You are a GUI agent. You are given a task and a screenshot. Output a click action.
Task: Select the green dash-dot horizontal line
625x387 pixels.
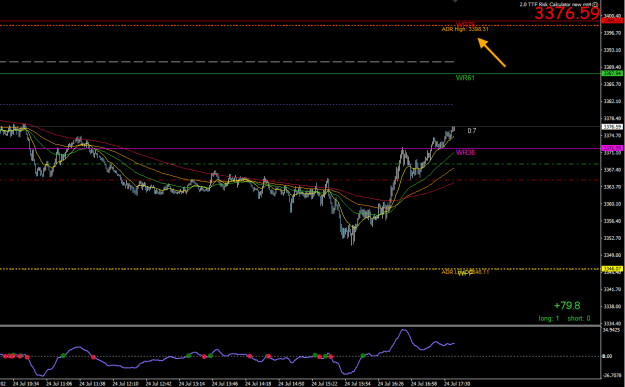point(299,164)
